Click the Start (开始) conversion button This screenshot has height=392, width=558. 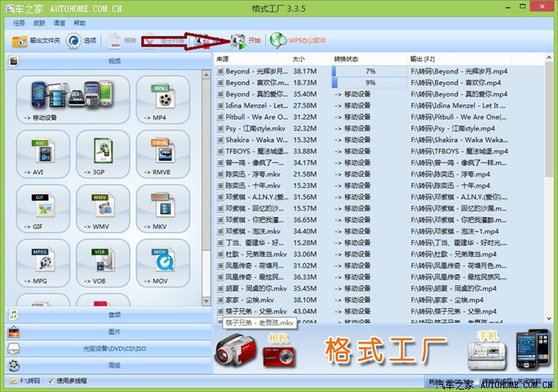pos(245,40)
